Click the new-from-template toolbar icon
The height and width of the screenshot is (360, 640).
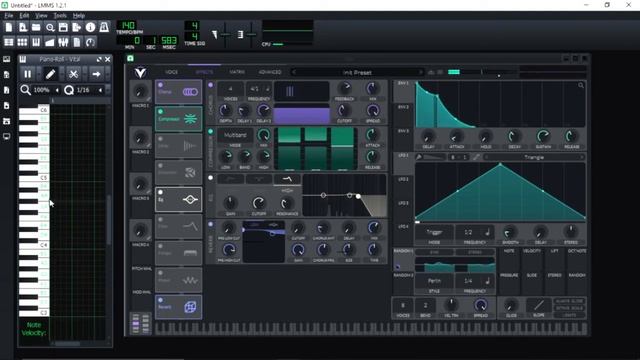click(23, 27)
